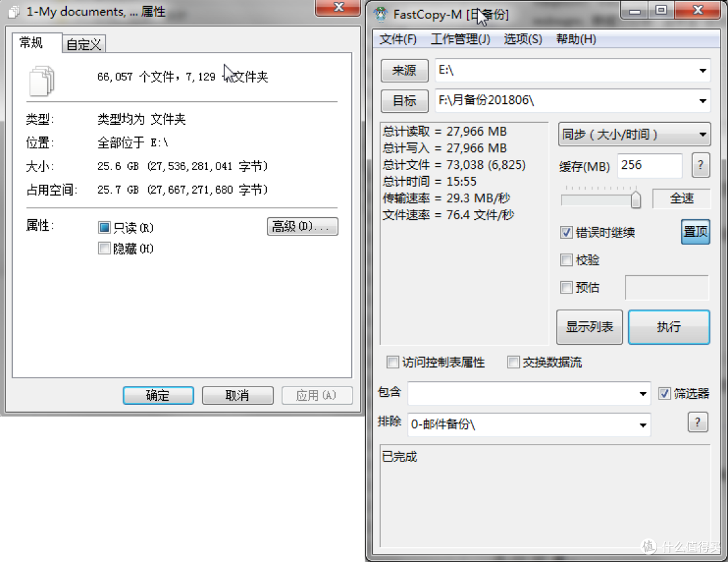Uncheck the 筛选器 filter checkbox
The image size is (728, 562).
665,393
